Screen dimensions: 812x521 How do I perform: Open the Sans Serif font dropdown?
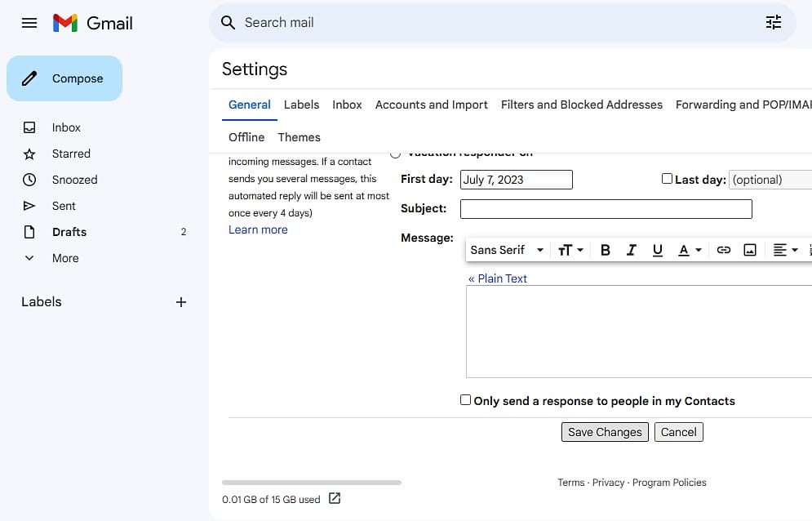click(506, 250)
